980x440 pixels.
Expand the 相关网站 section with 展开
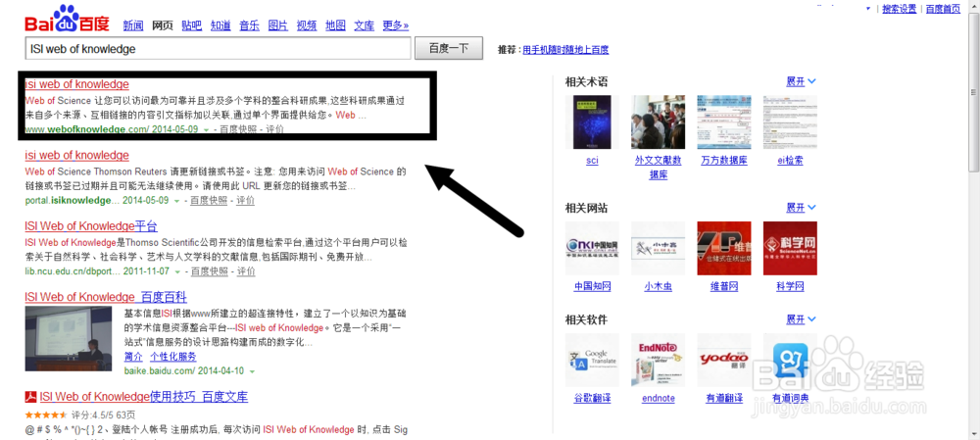point(802,208)
